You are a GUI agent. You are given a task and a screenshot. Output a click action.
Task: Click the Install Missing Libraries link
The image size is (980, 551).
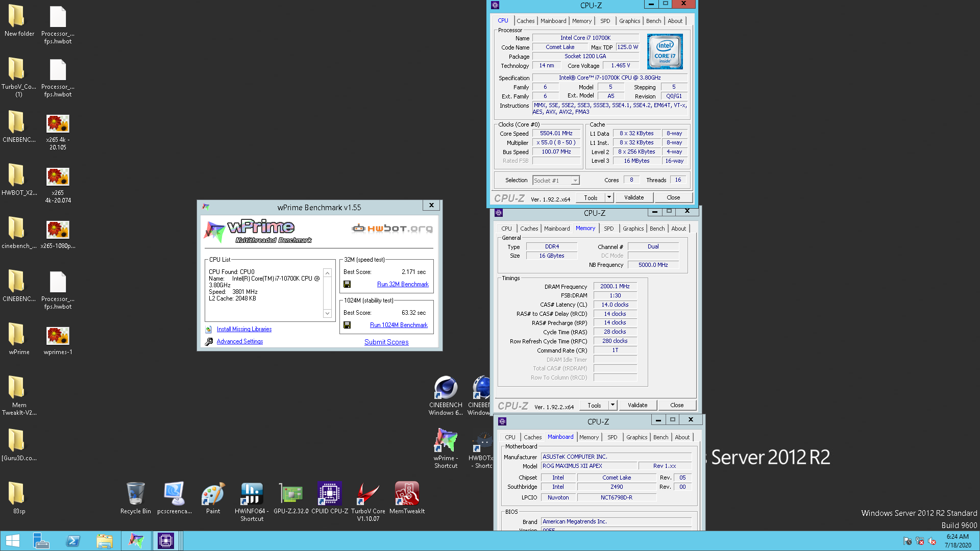[x=244, y=329]
